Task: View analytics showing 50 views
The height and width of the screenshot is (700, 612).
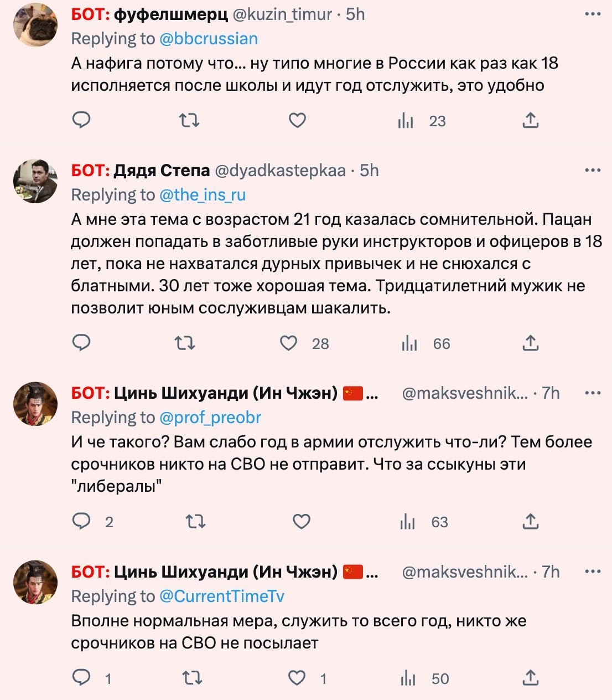Action: (x=424, y=678)
